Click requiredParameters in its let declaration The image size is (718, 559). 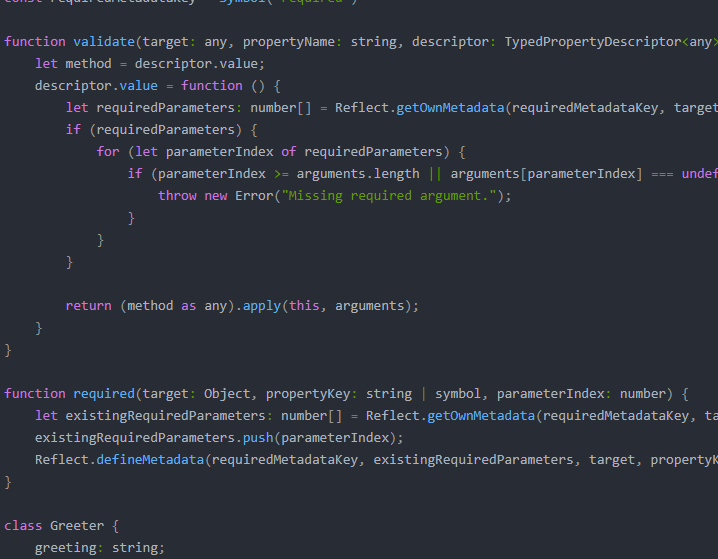pyautogui.click(x=165, y=108)
